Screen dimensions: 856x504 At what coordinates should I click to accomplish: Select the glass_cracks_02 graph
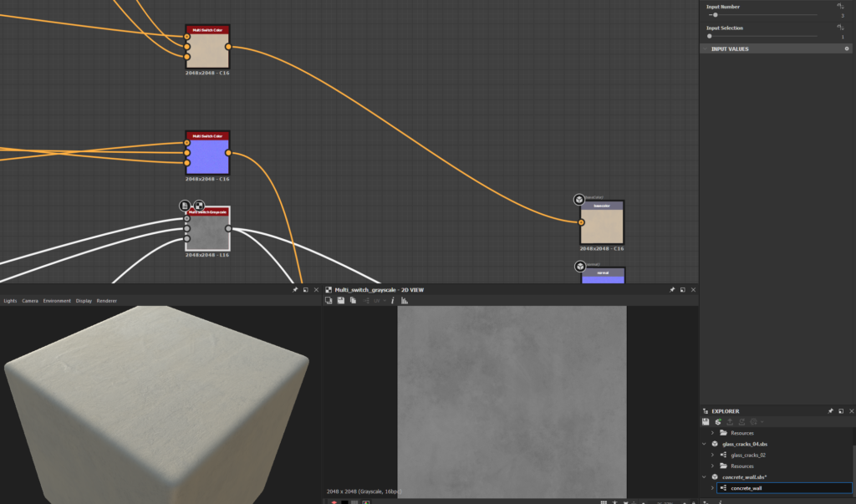point(748,455)
